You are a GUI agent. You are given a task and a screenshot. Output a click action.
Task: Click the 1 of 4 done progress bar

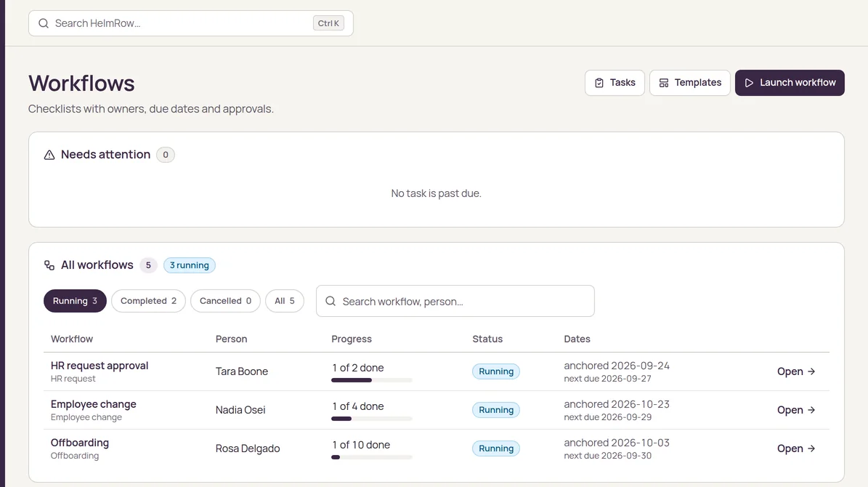pos(371,419)
